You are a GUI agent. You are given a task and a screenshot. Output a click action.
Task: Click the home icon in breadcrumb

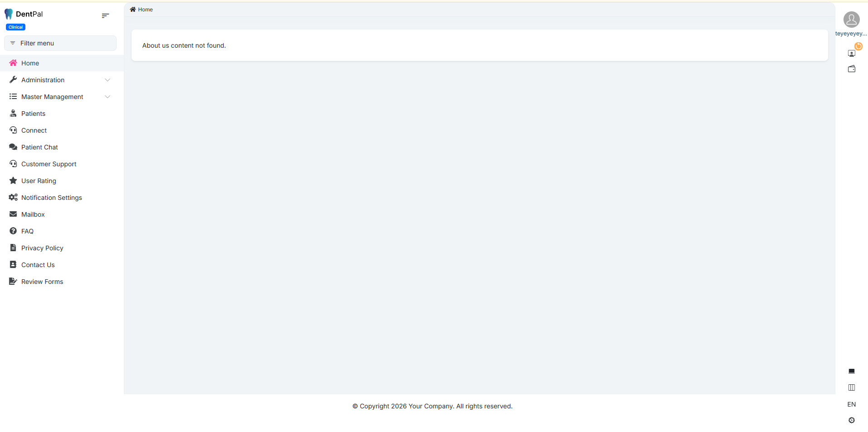pos(133,10)
